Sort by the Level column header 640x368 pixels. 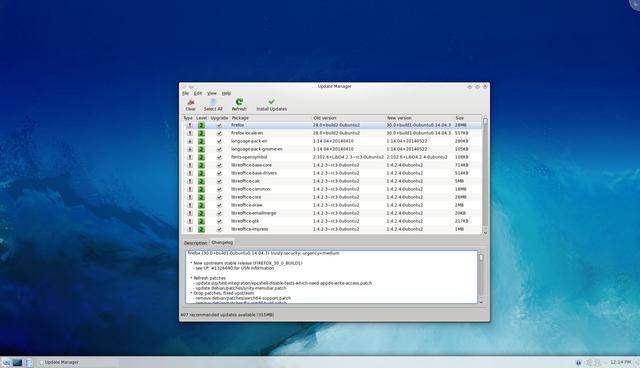[x=202, y=118]
